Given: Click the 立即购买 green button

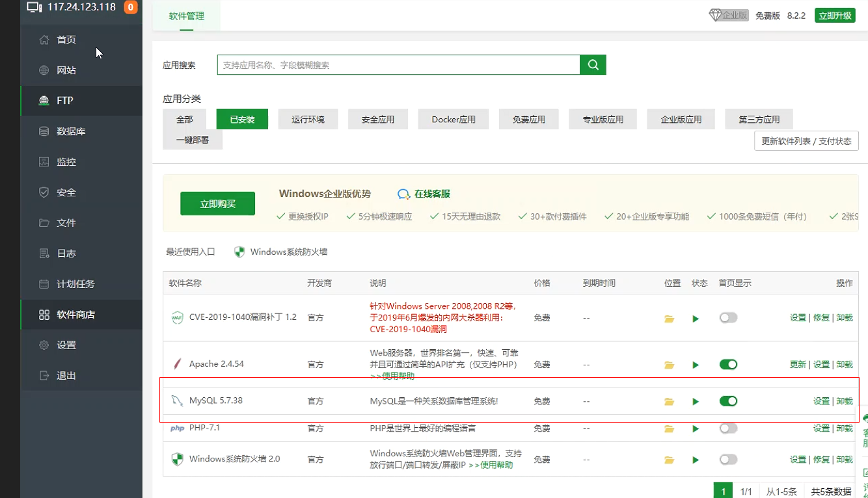Looking at the screenshot, I should coord(217,204).
